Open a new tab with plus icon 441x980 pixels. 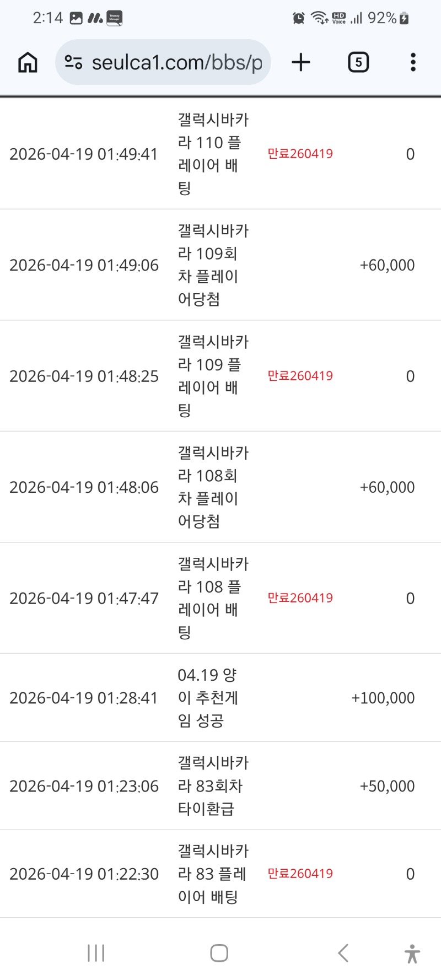click(301, 62)
